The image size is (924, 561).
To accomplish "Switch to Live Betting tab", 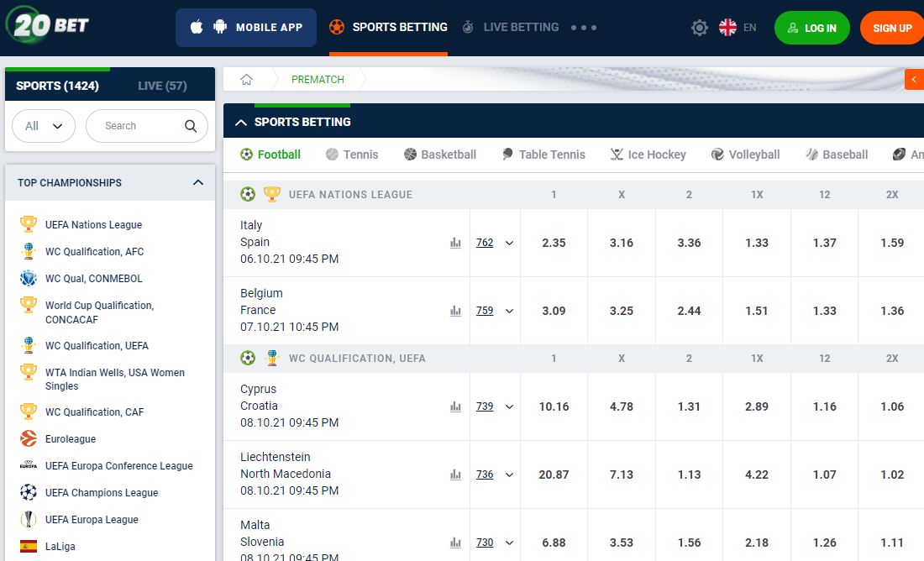I will click(x=511, y=27).
